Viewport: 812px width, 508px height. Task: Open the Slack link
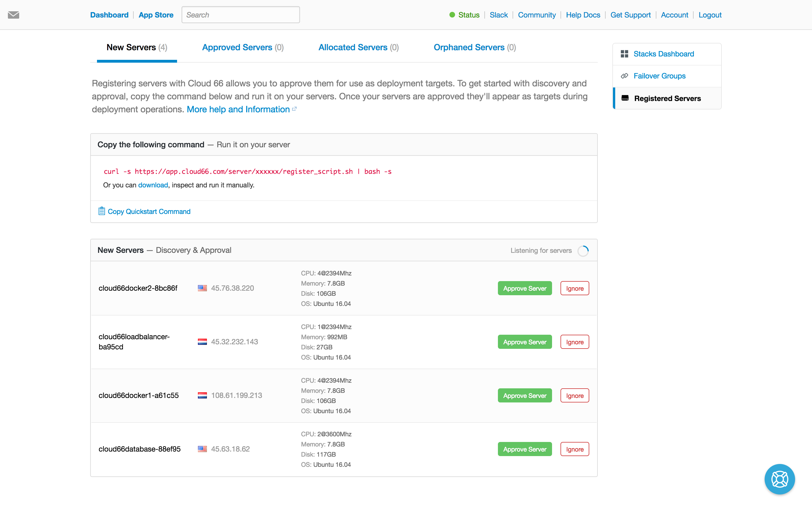(498, 15)
